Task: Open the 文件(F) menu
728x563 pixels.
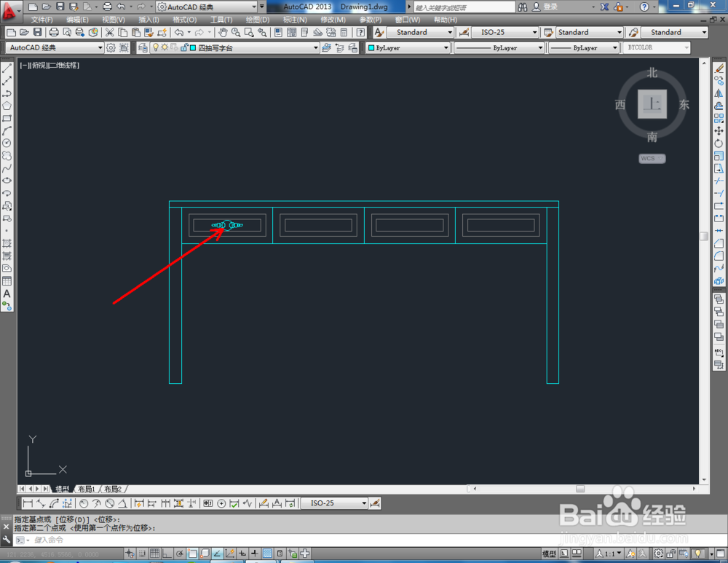Action: (x=41, y=20)
